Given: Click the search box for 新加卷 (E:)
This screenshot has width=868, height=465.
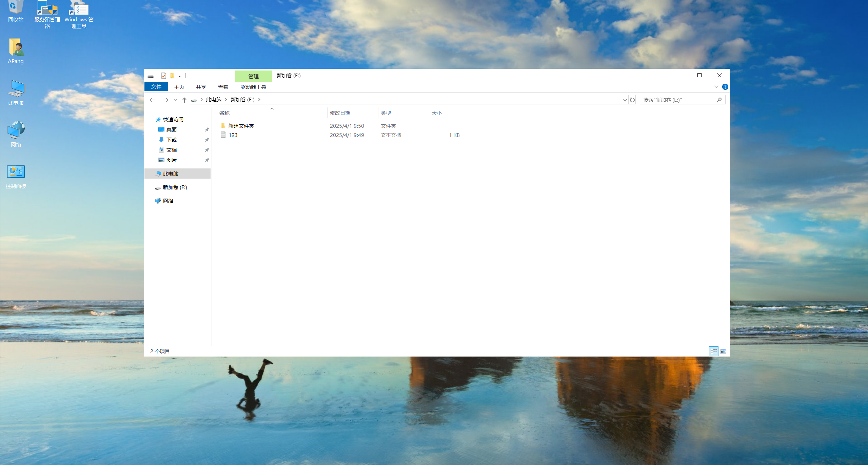Looking at the screenshot, I should 678,100.
